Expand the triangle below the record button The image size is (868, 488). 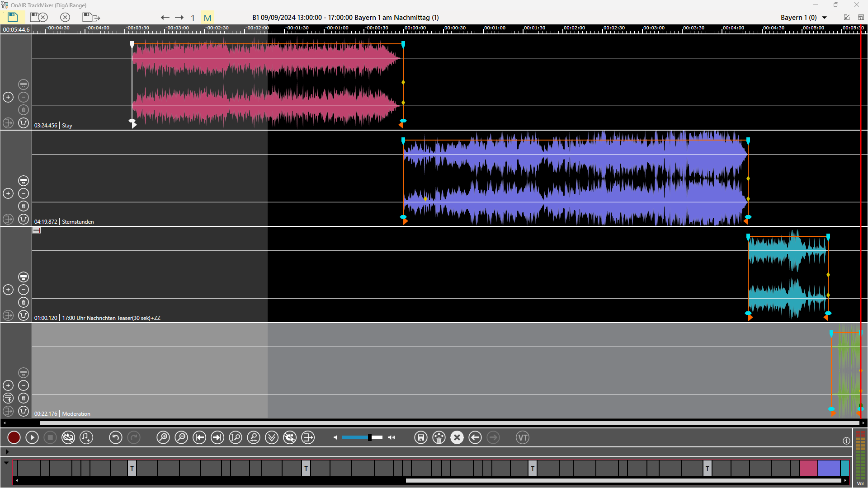tap(7, 451)
